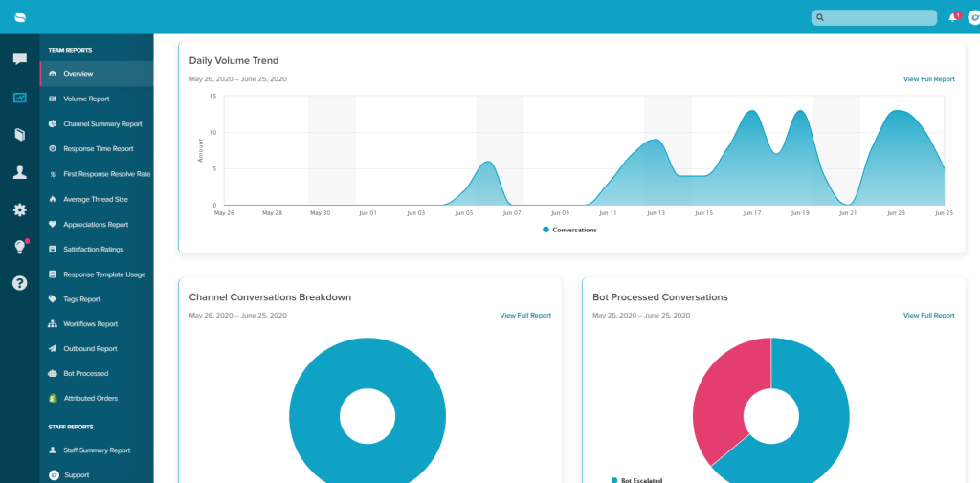Open the help question mark icon
The height and width of the screenshot is (483, 980).
tap(20, 283)
